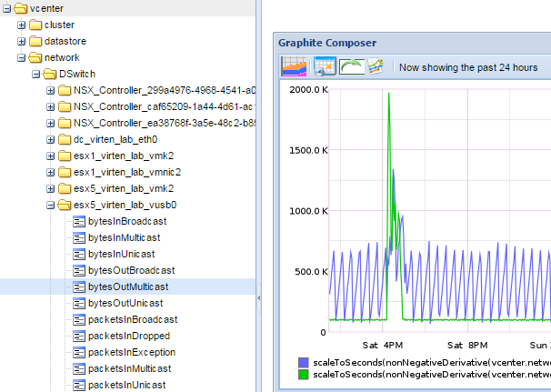Add packetsInDropped metric to graph
Screen dimensions: 551x392
tap(129, 337)
